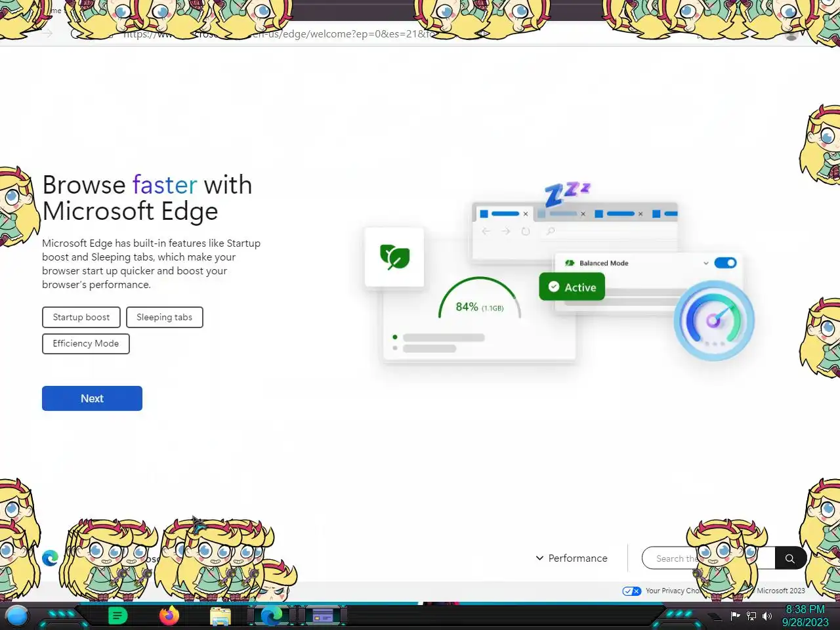Click the green leaf efficiency icon

point(394,257)
